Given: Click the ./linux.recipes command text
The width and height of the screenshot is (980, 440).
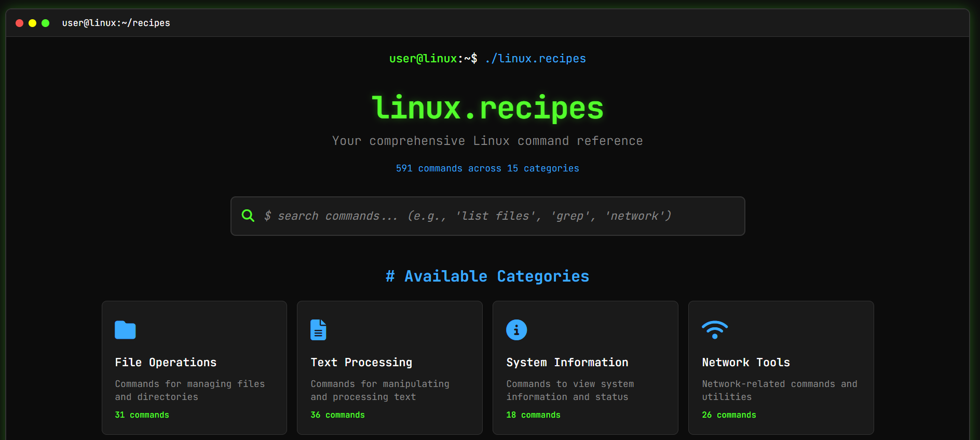Looking at the screenshot, I should (x=535, y=59).
